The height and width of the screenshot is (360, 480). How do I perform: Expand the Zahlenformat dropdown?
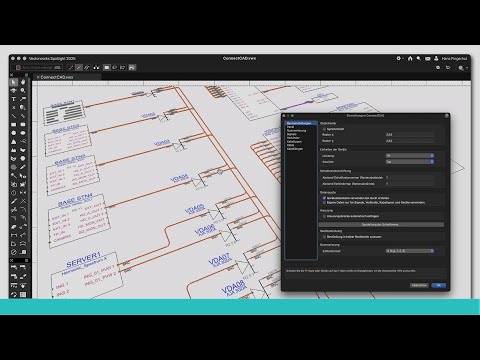point(410,251)
